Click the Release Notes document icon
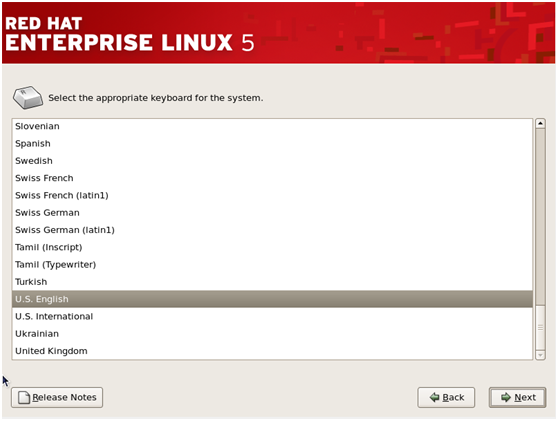Screen dimensions: 558x421 pos(24,397)
